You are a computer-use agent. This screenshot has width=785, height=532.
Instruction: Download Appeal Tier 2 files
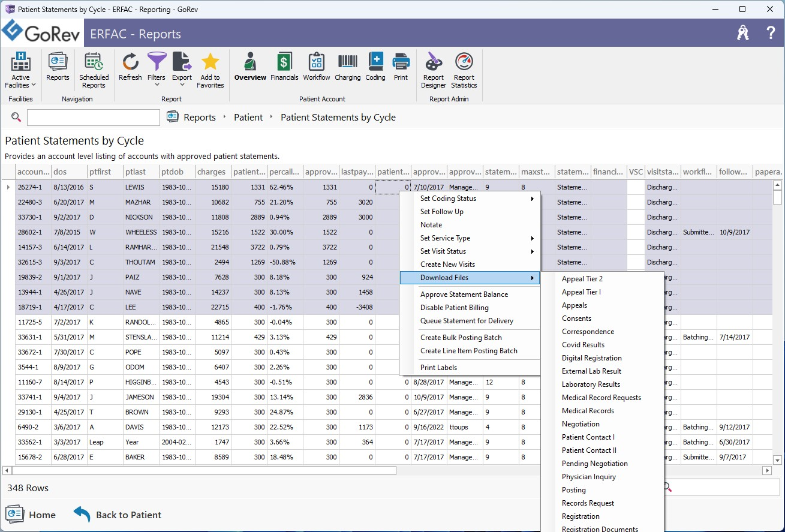pos(602,279)
